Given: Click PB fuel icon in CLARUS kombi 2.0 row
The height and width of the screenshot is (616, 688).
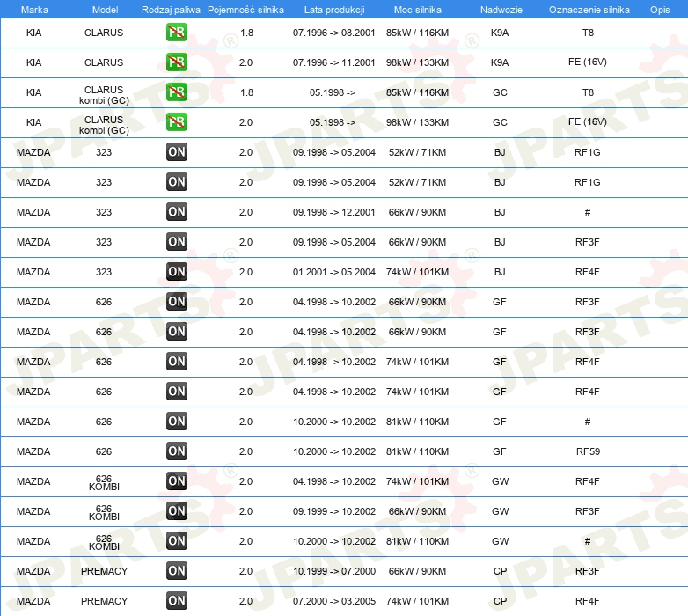Looking at the screenshot, I should pos(176,122).
